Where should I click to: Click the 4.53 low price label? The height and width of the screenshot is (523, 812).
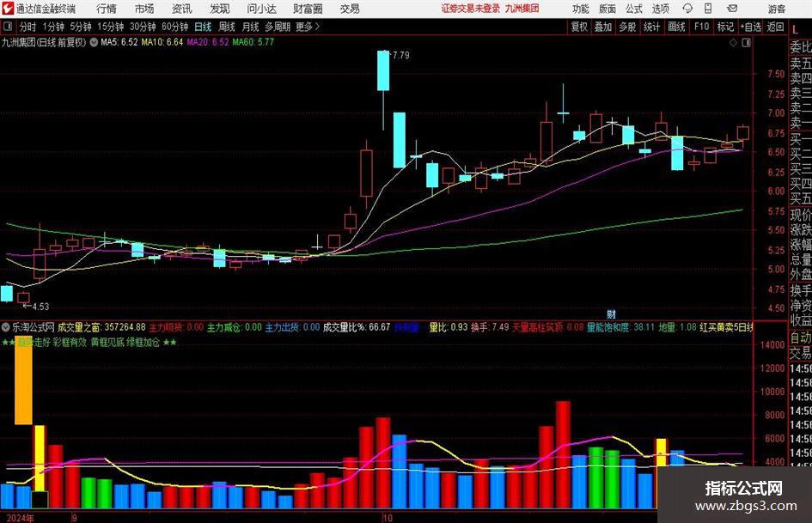click(40, 307)
